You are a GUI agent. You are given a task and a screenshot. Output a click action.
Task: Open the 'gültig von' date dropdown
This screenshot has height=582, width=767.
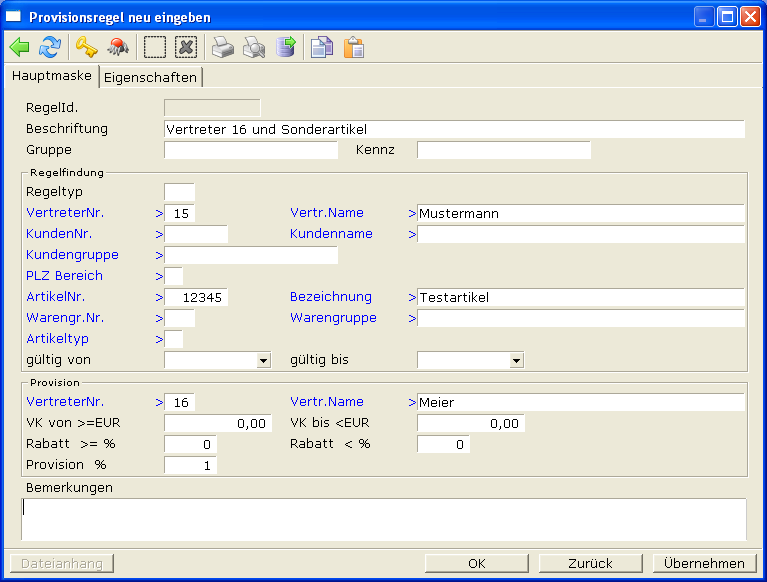point(263,360)
